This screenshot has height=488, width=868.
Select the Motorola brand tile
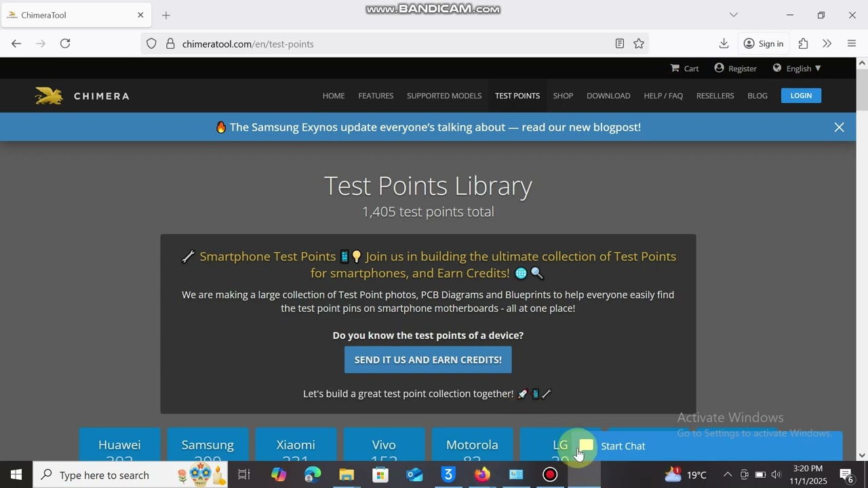coord(472,445)
